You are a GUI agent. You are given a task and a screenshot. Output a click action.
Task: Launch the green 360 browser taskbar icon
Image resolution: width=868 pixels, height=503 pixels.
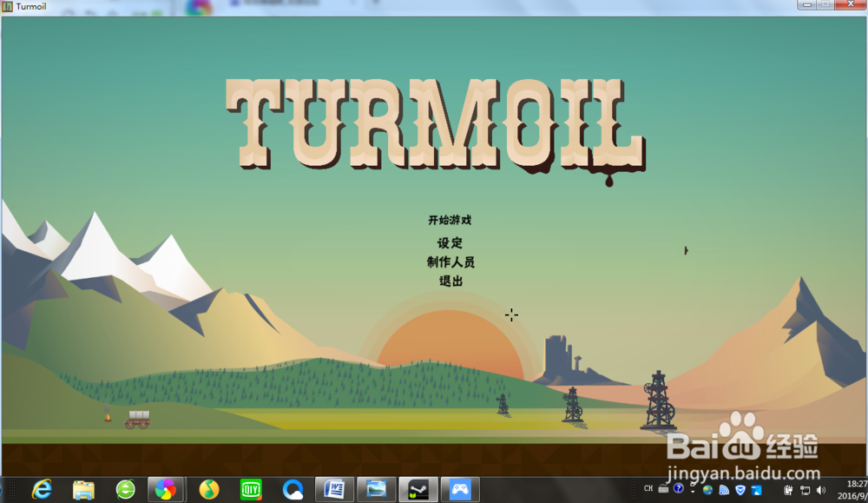[x=126, y=489]
